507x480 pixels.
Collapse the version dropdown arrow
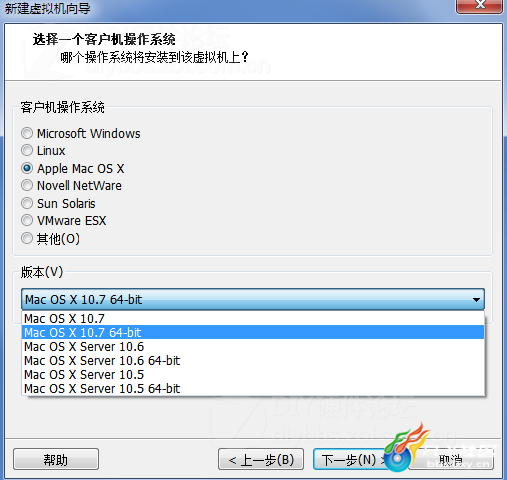476,300
